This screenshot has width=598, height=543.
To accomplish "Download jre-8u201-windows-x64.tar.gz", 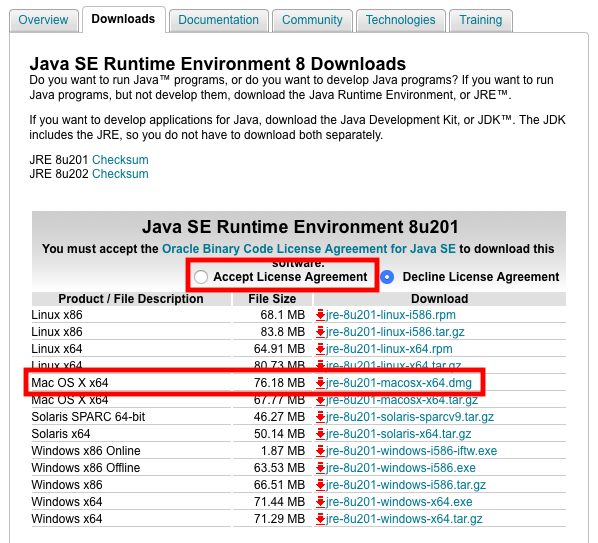I will (404, 519).
